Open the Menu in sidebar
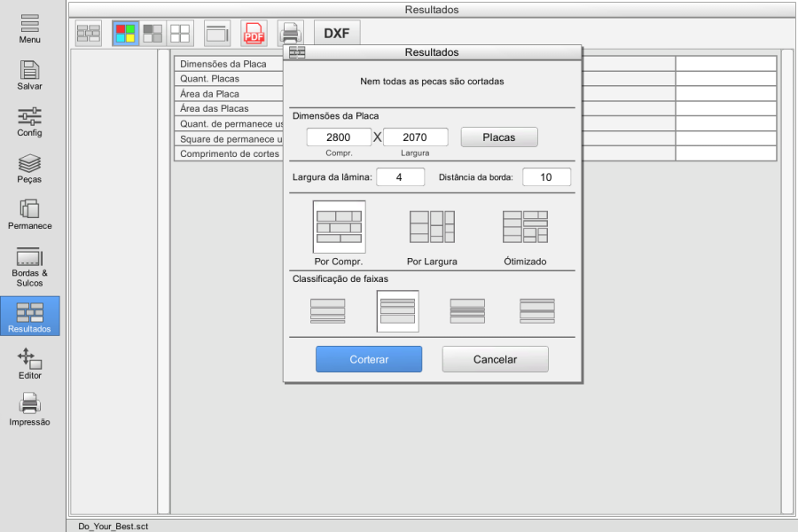The image size is (798, 532). (29, 28)
